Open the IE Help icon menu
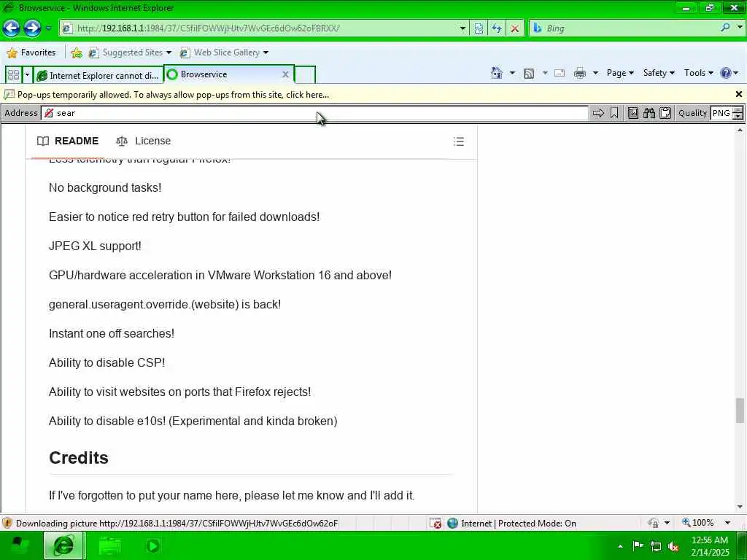Viewport: 747px width, 560px height. tap(729, 73)
